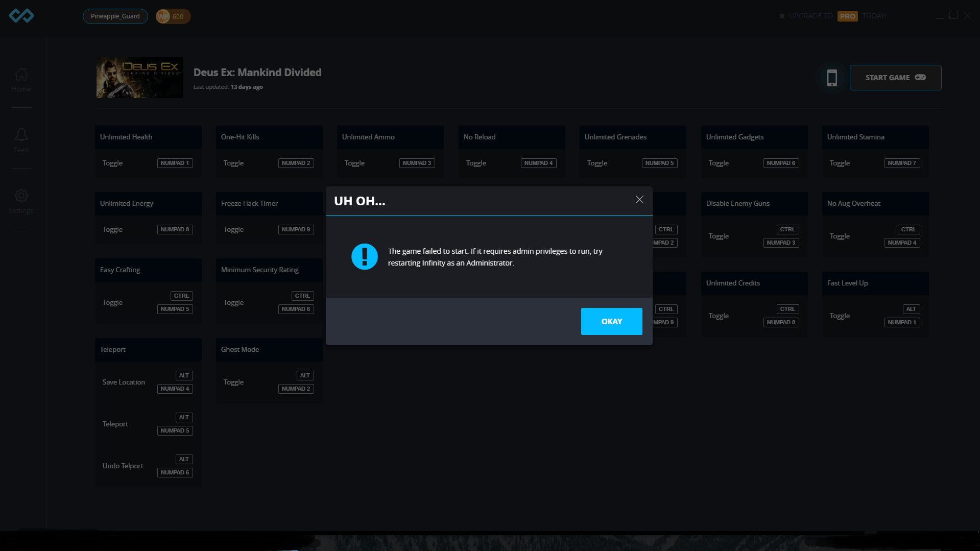Viewport: 980px width, 551px height.
Task: Toggle the Ghost Mode cheat
Action: point(233,382)
